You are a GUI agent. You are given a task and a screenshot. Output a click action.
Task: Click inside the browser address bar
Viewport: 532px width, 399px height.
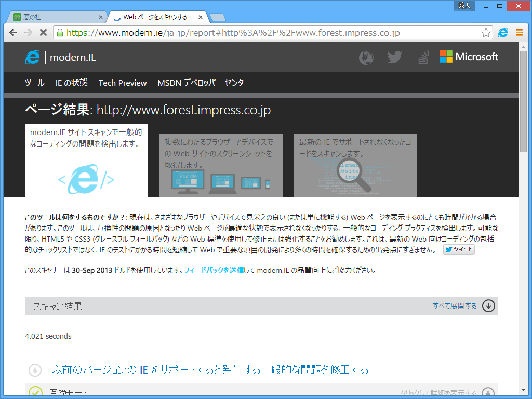[x=260, y=32]
